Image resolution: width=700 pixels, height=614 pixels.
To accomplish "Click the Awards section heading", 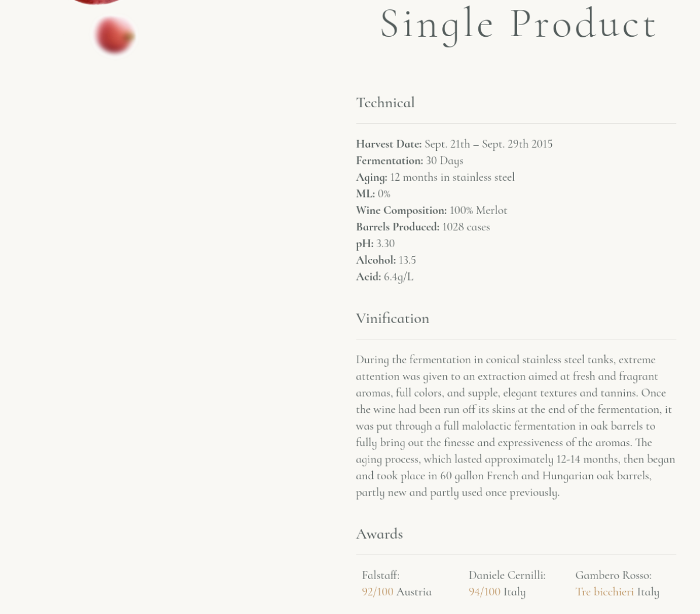I will point(379,534).
